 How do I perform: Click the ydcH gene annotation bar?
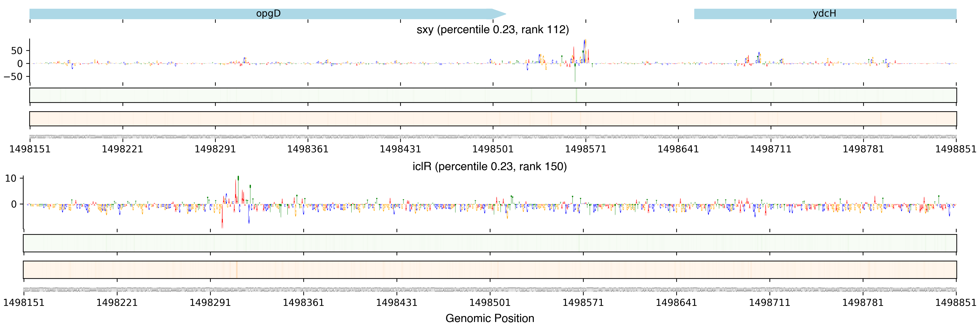(824, 14)
